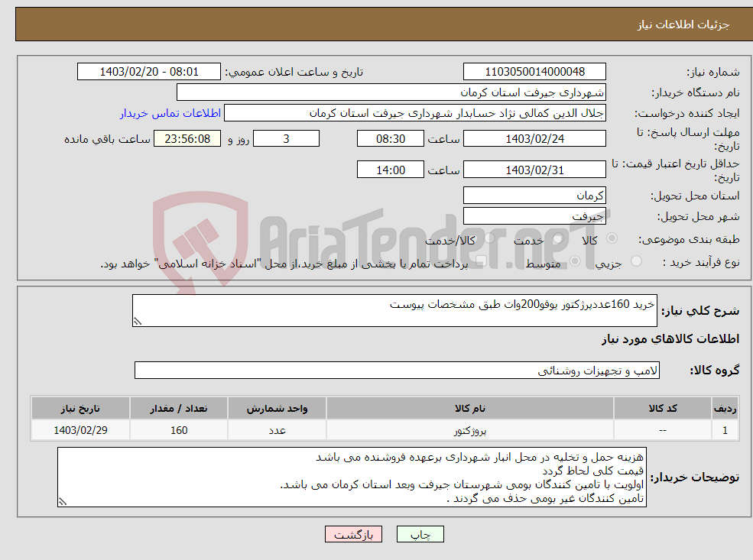Click the واحد شمارش column header
753x560 pixels.
277,409
